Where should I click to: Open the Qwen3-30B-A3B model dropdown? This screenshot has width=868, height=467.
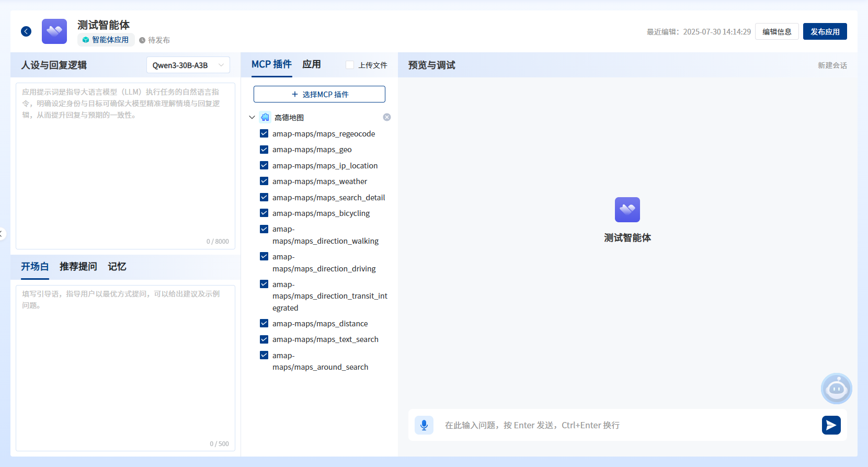click(188, 65)
